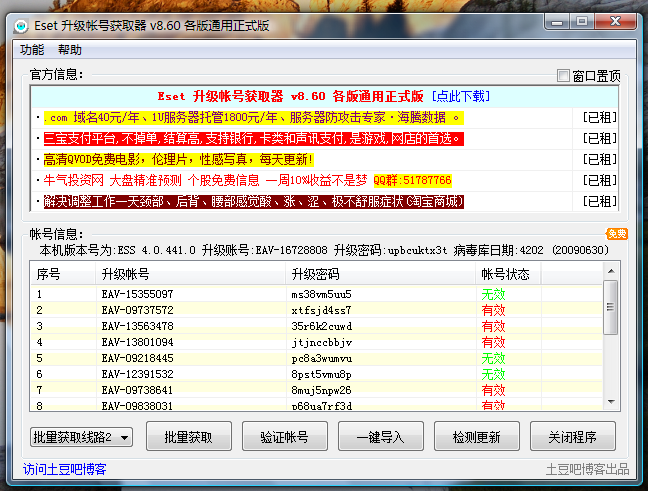Viewport: 648px width, 491px height.
Task: Enable the 窗口置顶 checkbox
Action: (563, 76)
